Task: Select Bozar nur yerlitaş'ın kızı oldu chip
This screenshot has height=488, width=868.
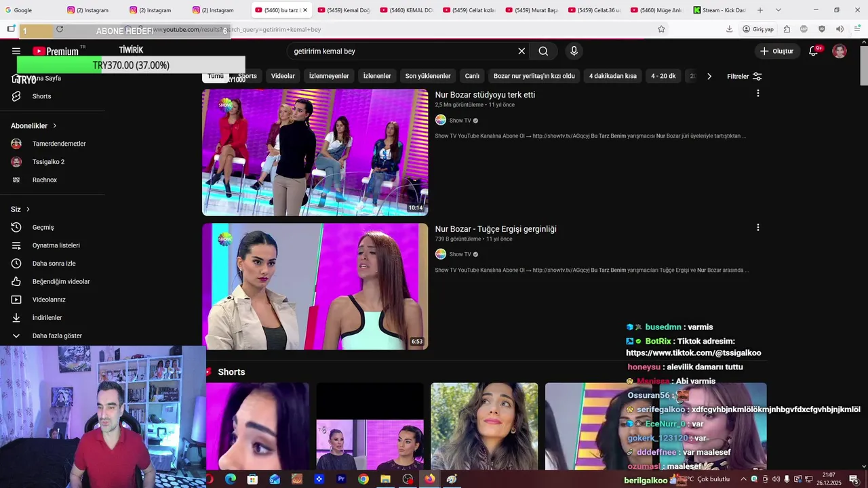Action: 534,76
